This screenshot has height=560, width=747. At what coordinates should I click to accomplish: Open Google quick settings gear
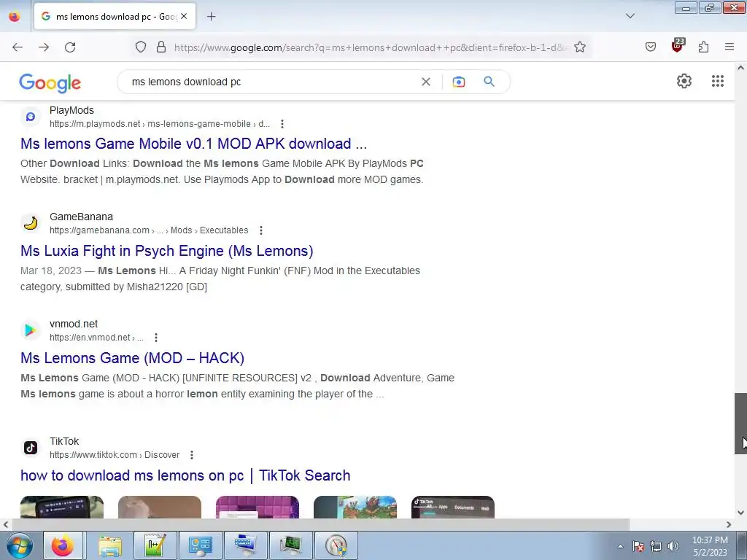click(684, 81)
